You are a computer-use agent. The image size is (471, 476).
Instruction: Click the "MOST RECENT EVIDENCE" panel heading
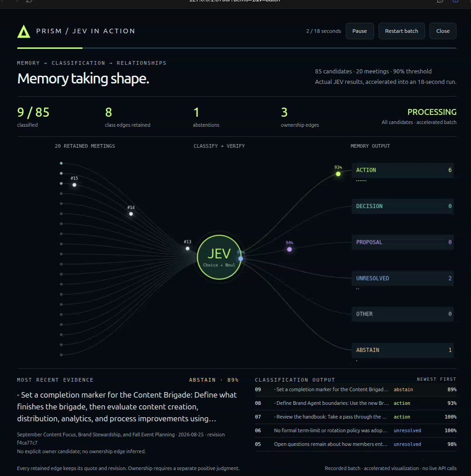55,380
